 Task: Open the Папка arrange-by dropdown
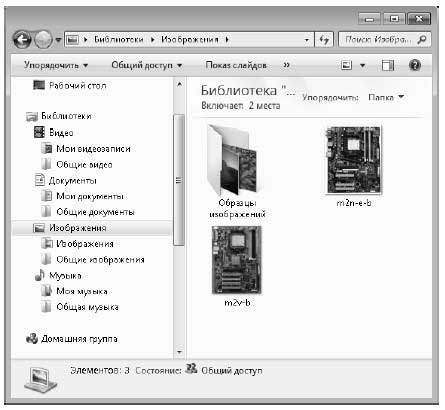386,97
